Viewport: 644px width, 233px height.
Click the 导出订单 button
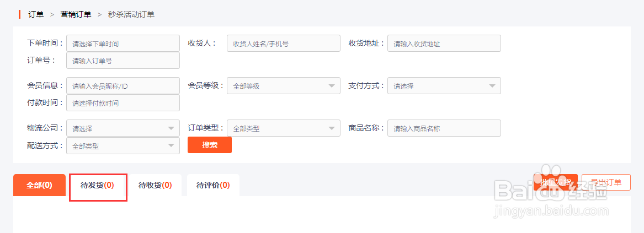click(x=606, y=182)
